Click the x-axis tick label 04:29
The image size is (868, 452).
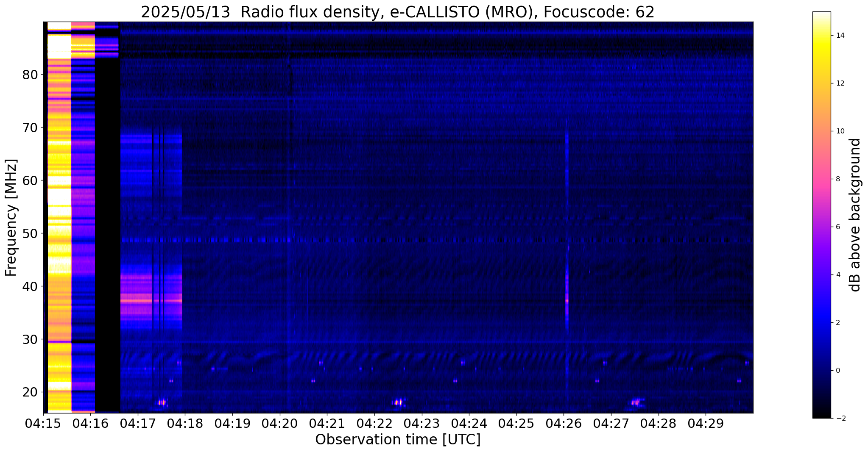click(x=706, y=423)
